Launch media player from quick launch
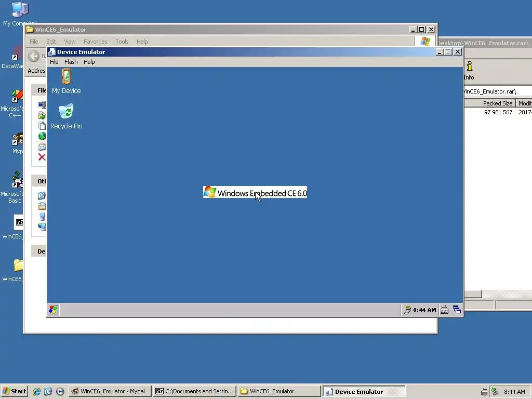Image resolution: width=532 pixels, height=399 pixels. coord(60,391)
